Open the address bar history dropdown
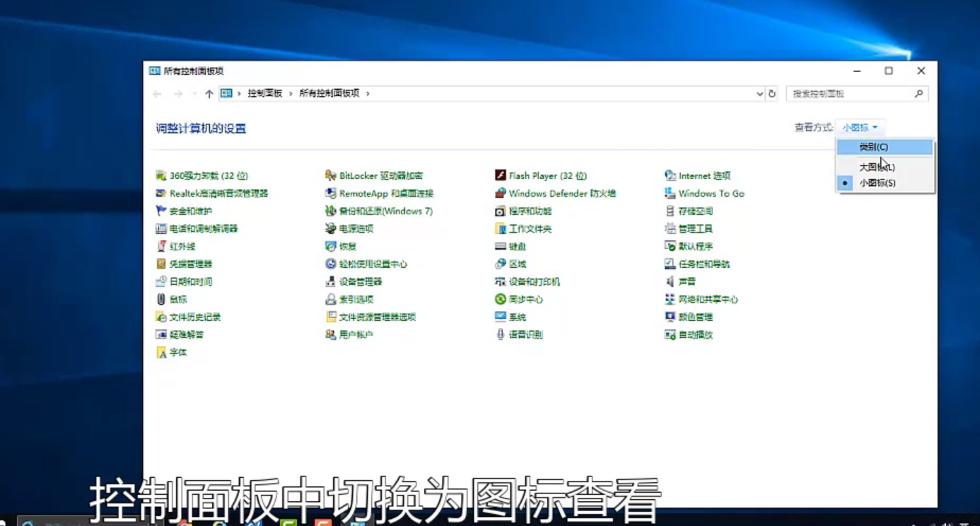Viewport: 980px width, 526px height. 760,93
